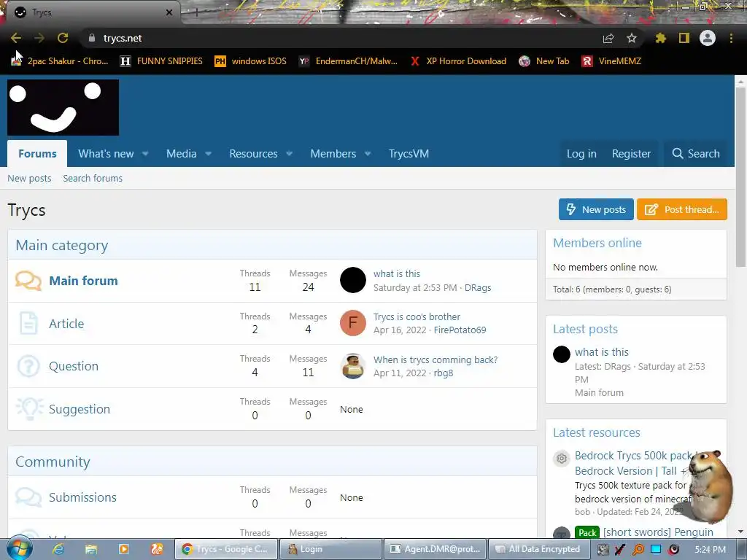
Task: Open the Article forum
Action: click(66, 324)
